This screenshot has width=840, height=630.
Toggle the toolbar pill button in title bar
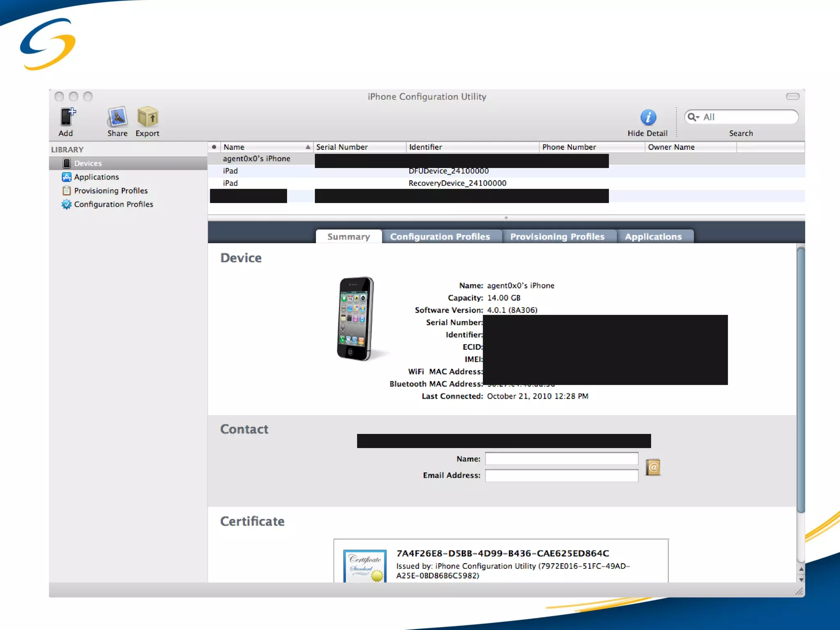click(x=792, y=96)
